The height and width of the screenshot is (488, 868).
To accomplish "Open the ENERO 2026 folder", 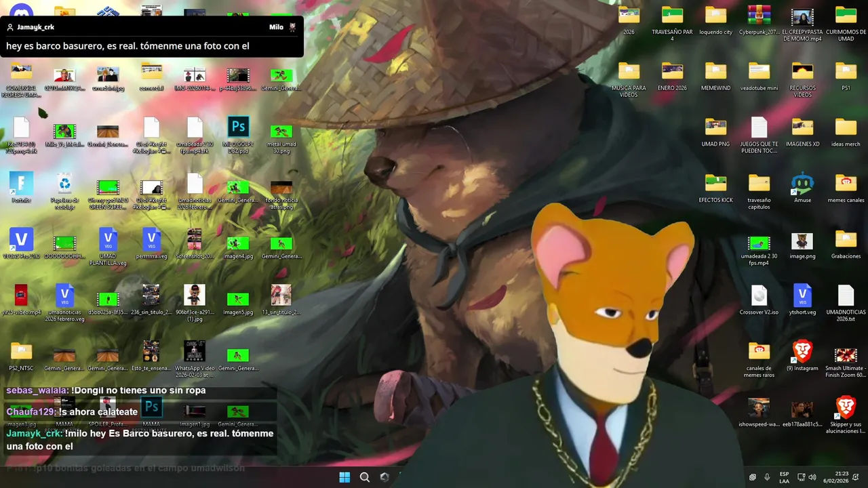I will pyautogui.click(x=672, y=77).
